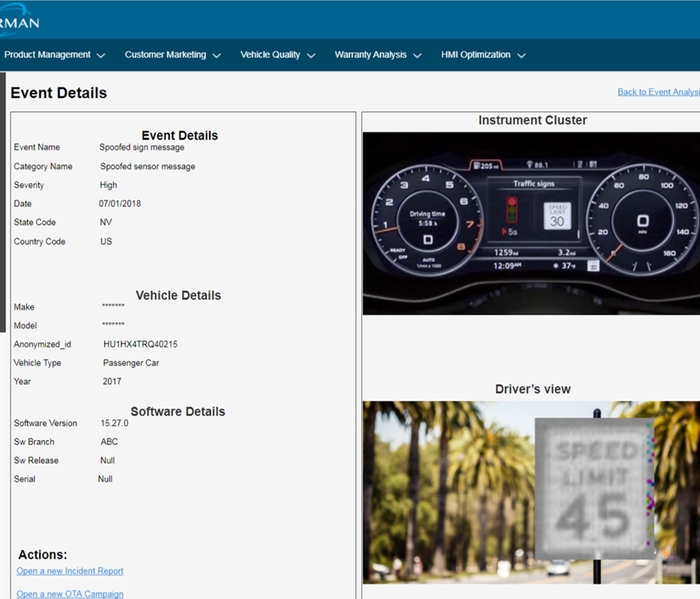Viewport: 700px width, 599px height.
Task: Click the Driver's view speed limit image
Action: click(531, 492)
